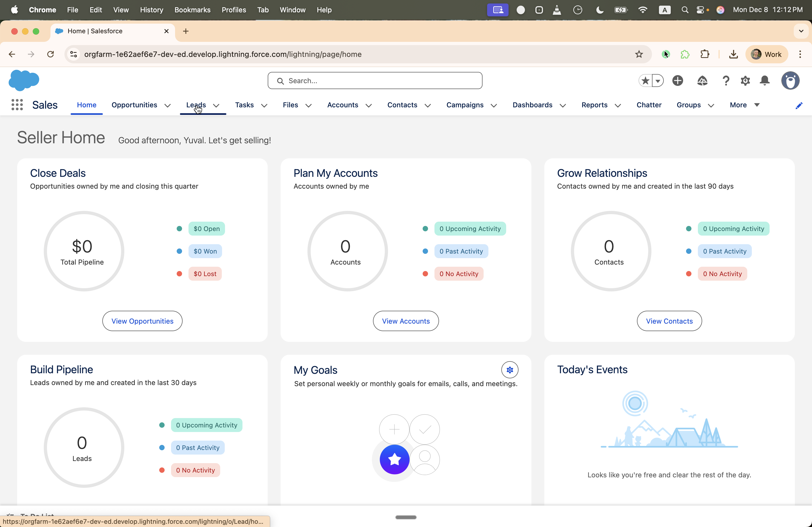Switch to the Chatter tab
812x527 pixels.
[x=648, y=105]
